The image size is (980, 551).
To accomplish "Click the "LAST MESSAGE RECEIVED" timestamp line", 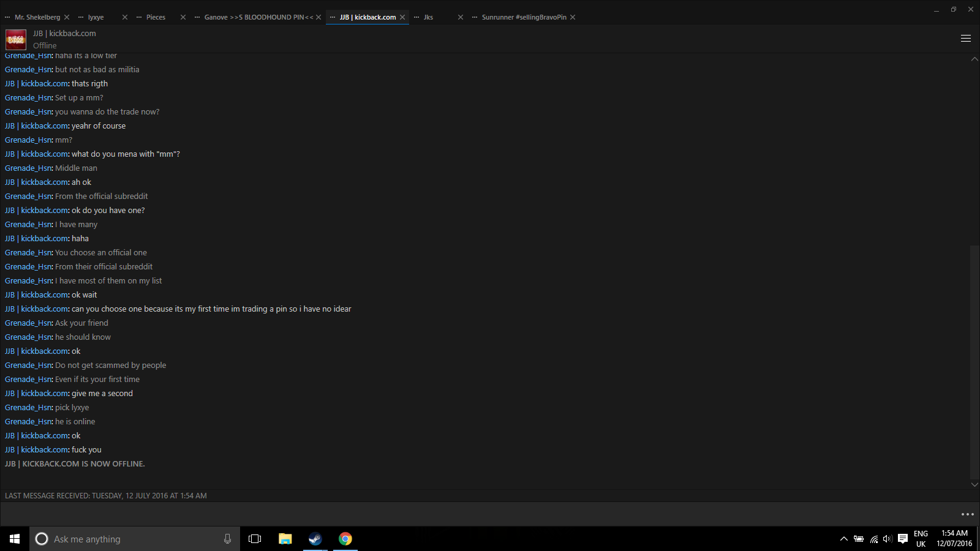I will pyautogui.click(x=106, y=496).
